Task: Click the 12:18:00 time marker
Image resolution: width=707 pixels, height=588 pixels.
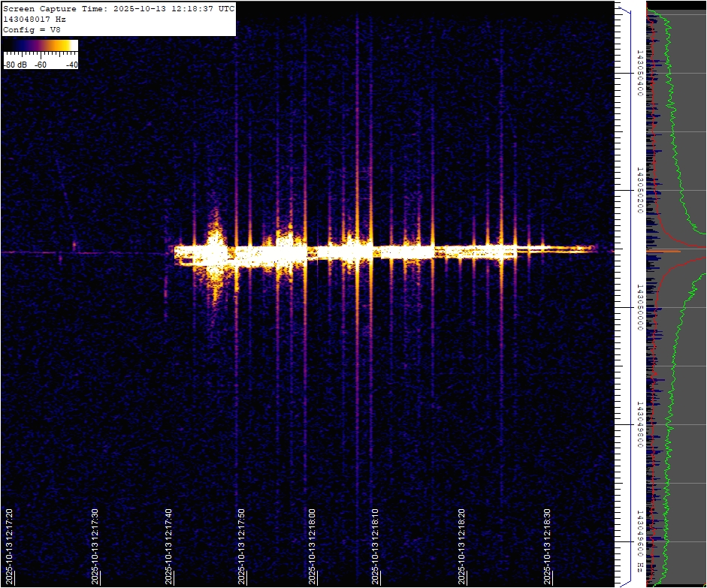Action: (313, 544)
